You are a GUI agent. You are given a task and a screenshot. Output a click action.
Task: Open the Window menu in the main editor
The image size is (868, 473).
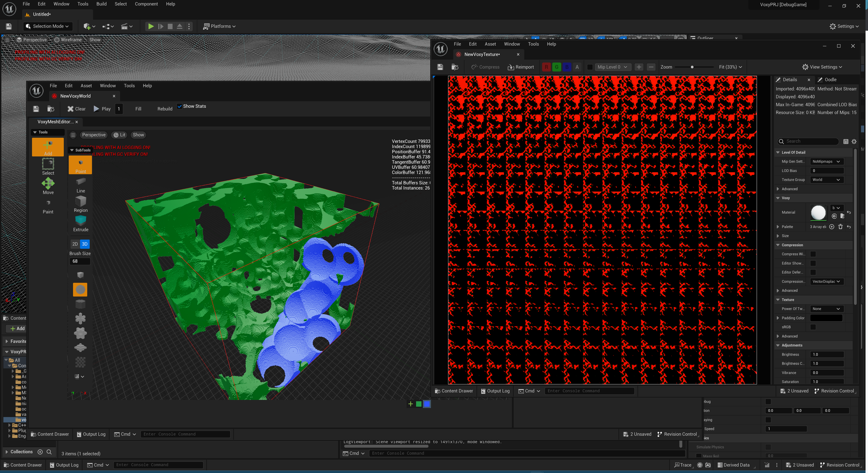61,4
